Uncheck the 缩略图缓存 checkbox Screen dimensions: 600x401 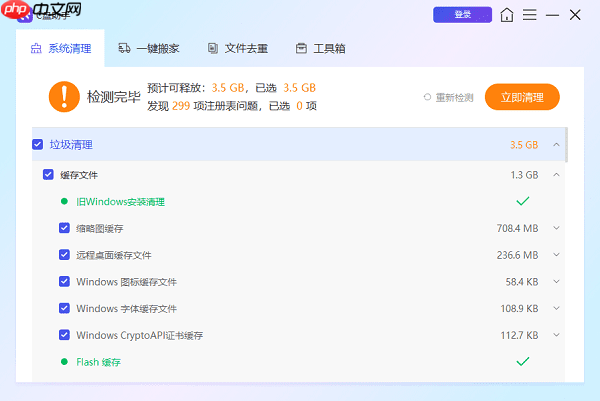pyautogui.click(x=64, y=228)
